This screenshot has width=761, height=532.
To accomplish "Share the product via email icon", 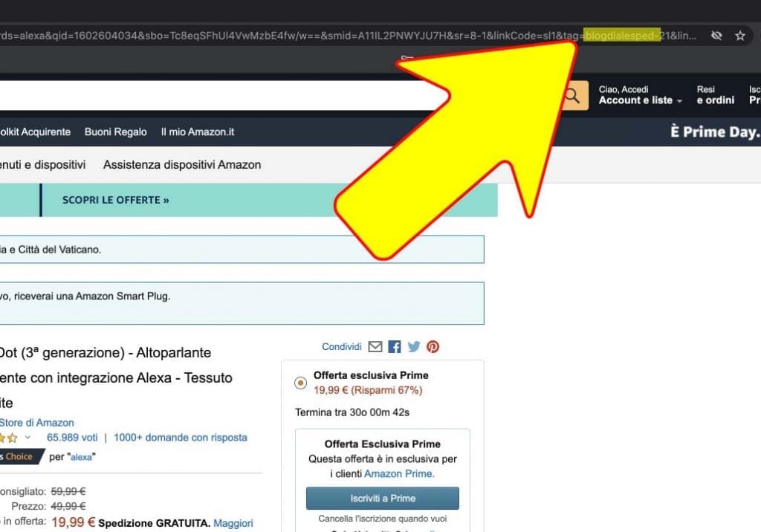I will (x=376, y=346).
